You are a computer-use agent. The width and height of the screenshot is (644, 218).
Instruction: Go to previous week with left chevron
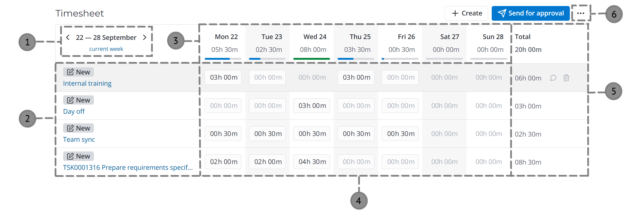[68, 37]
